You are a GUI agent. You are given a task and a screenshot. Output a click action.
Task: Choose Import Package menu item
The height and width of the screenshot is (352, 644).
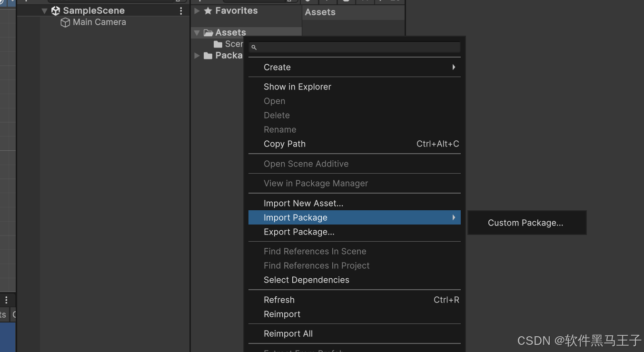355,217
